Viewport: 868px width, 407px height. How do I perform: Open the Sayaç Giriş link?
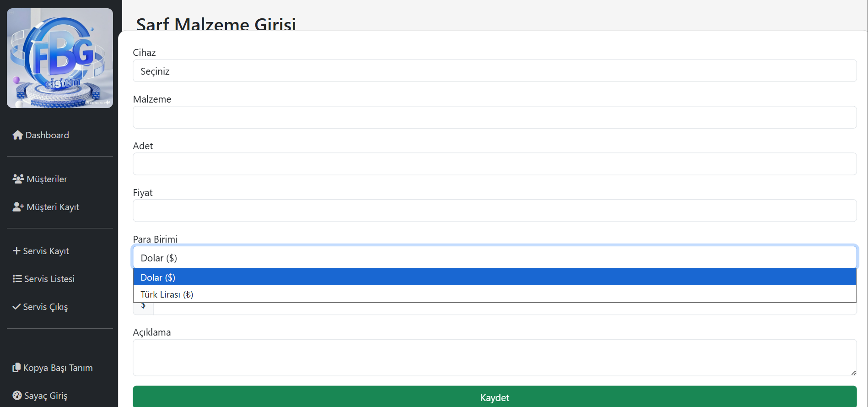coord(45,396)
